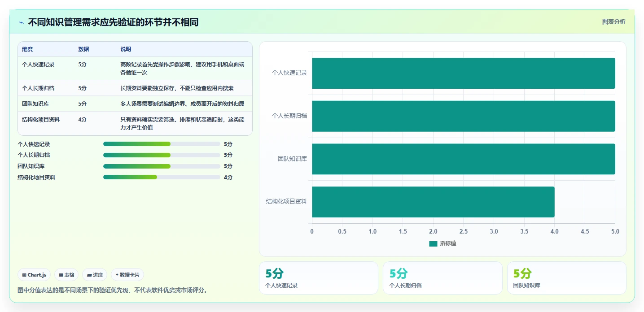Click the 5分 value in 个人长期归档 table row
This screenshot has width=644, height=312.
[x=82, y=88]
